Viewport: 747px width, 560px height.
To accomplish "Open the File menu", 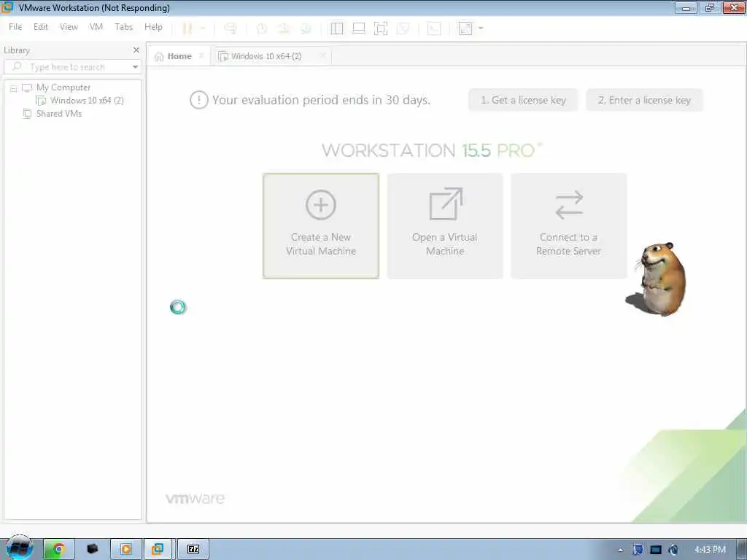I will click(x=15, y=27).
